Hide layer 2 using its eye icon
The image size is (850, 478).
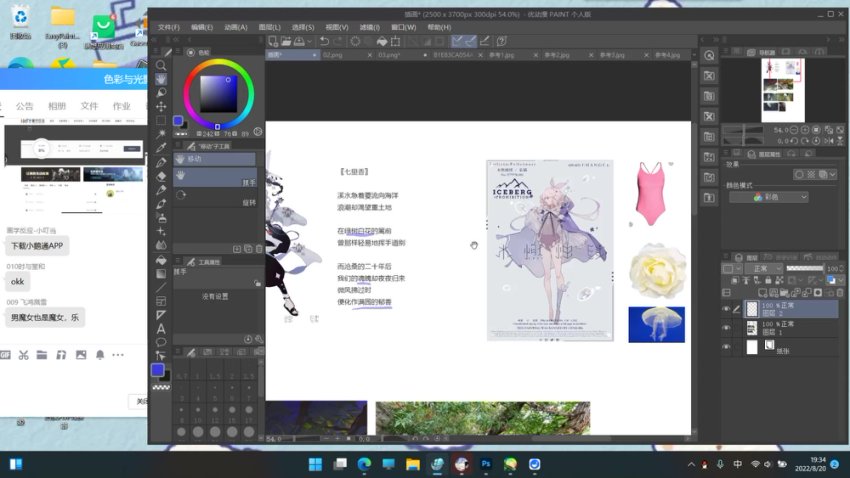(727, 309)
